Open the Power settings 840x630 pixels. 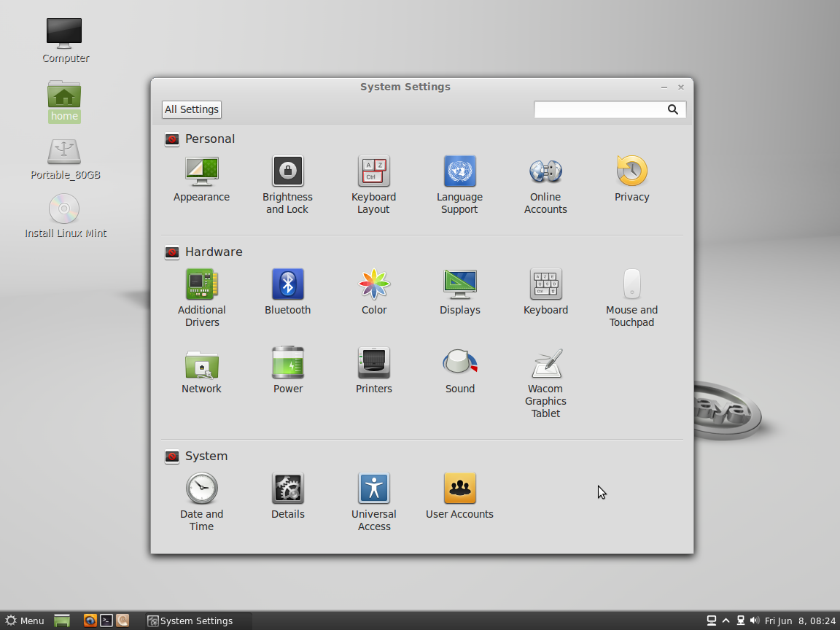click(x=288, y=371)
